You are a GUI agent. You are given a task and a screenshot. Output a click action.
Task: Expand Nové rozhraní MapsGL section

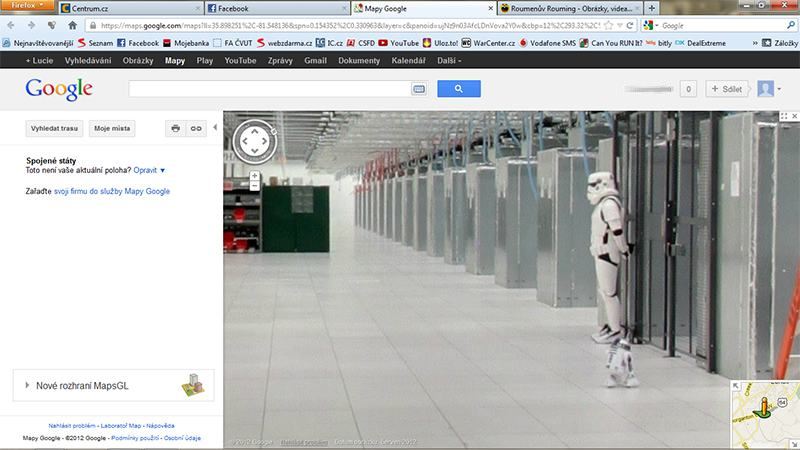113,386
